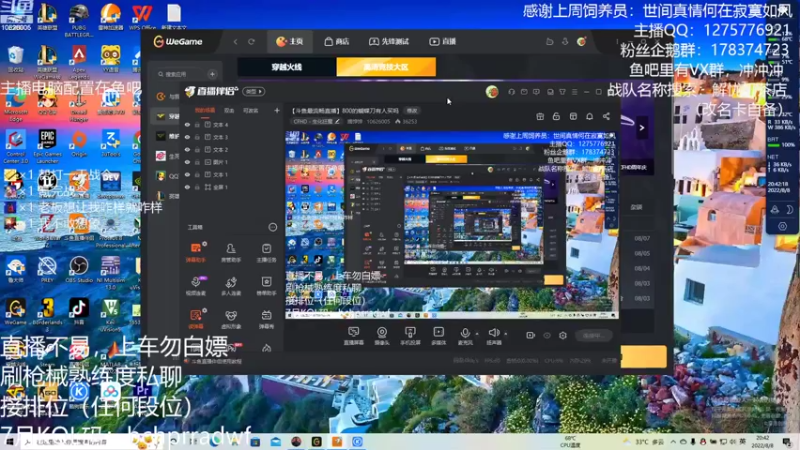Toggle the lock on 图片 1 layer
This screenshot has height=450, width=800.
tap(197, 162)
